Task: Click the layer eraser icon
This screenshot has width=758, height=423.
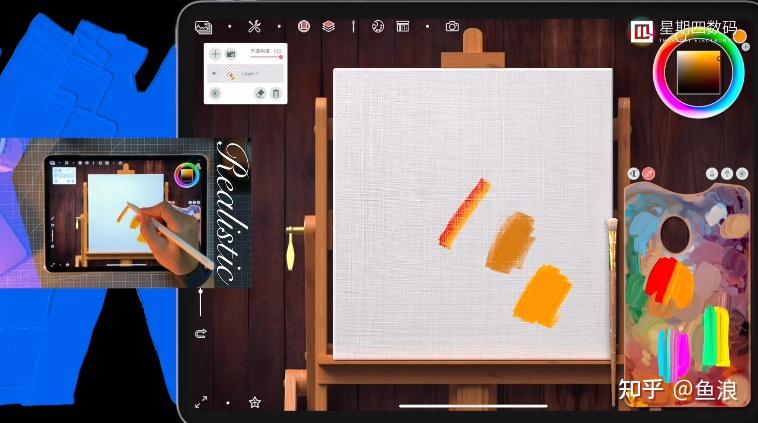Action: [x=260, y=93]
